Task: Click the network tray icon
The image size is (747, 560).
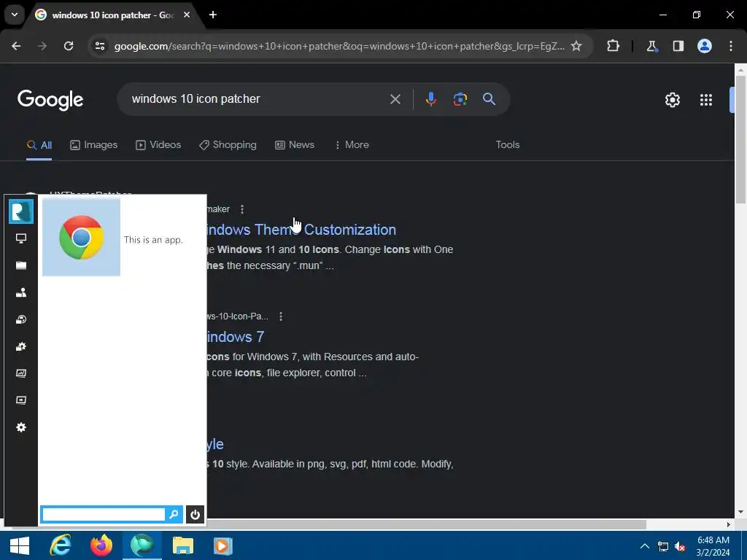Action: [662, 546]
